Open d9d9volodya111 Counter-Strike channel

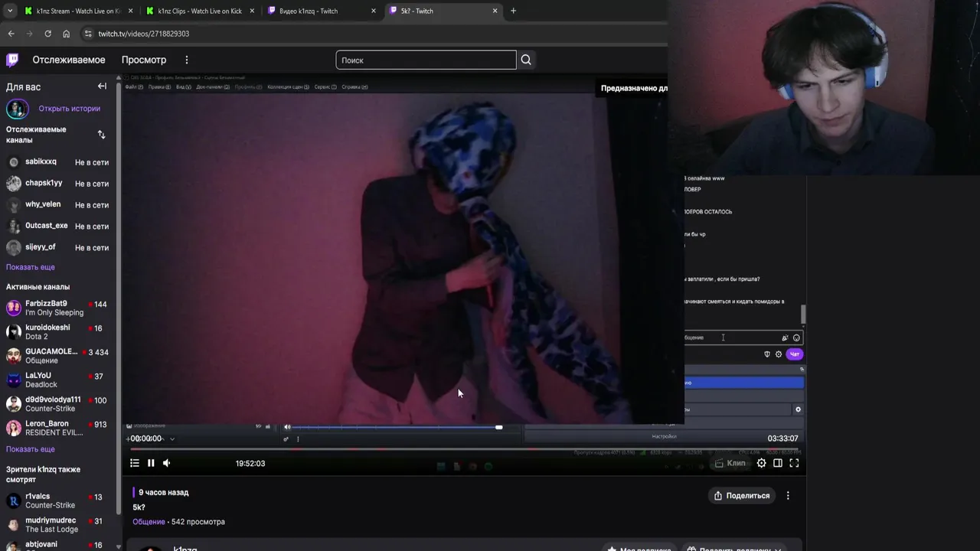(57, 404)
